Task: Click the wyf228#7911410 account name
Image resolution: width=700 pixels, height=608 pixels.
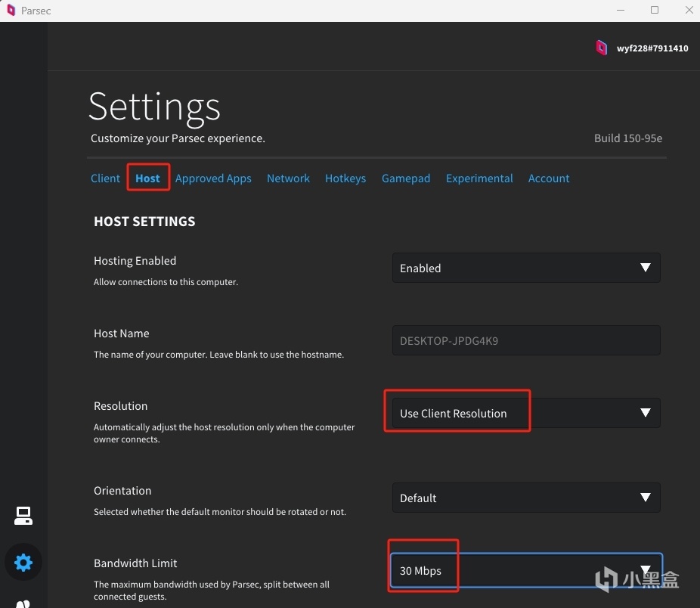Action: [x=652, y=48]
